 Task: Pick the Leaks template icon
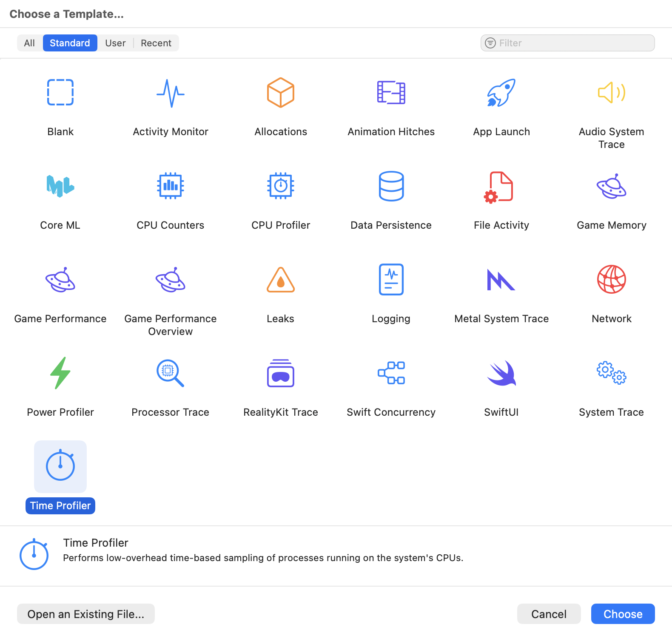click(x=280, y=280)
